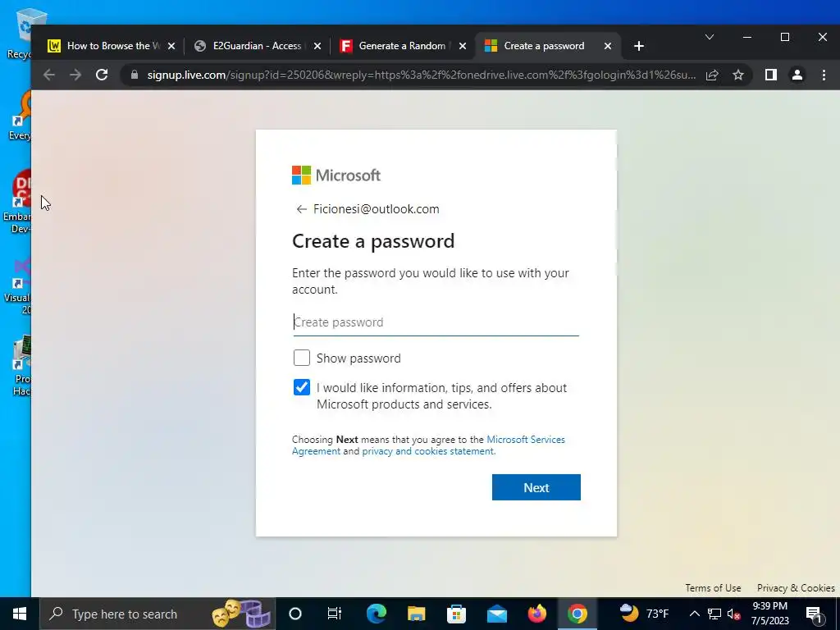This screenshot has width=840, height=630.
Task: View site information via the lock icon
Action: click(134, 75)
